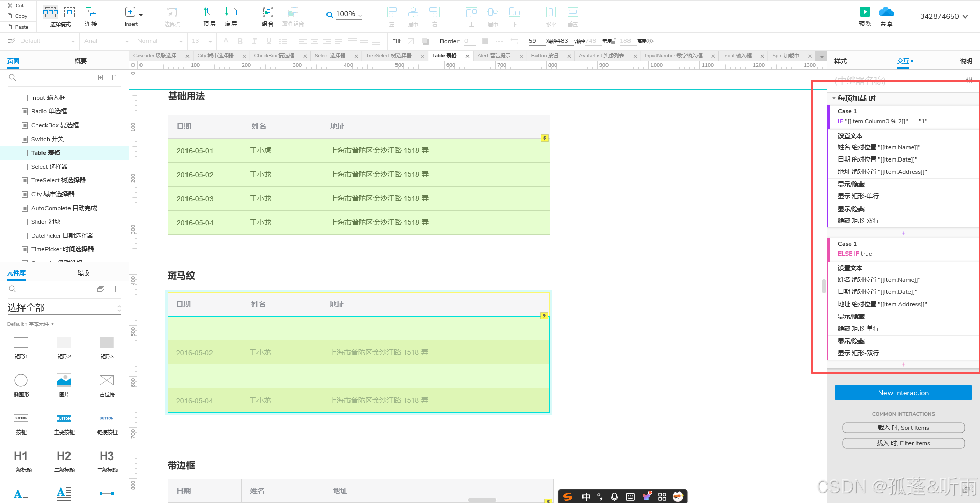Screen dimensions: 980x503
Task: Toggle bold text formatting
Action: [x=240, y=41]
